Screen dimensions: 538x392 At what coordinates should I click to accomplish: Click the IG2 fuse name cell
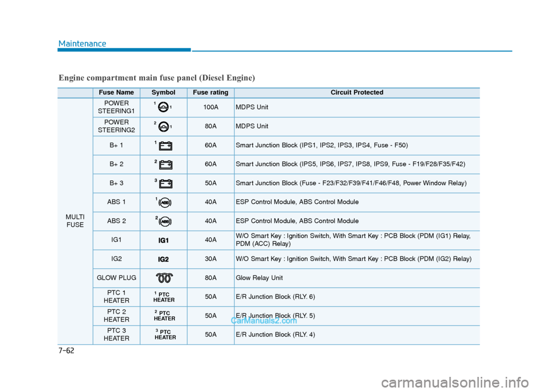tap(117, 259)
